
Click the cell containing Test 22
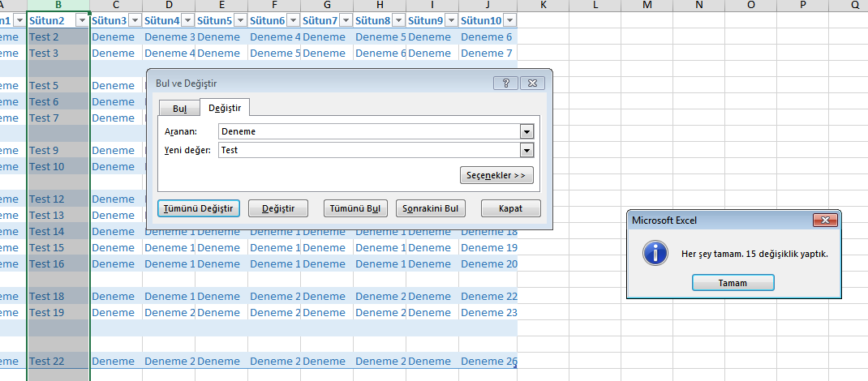click(58, 361)
